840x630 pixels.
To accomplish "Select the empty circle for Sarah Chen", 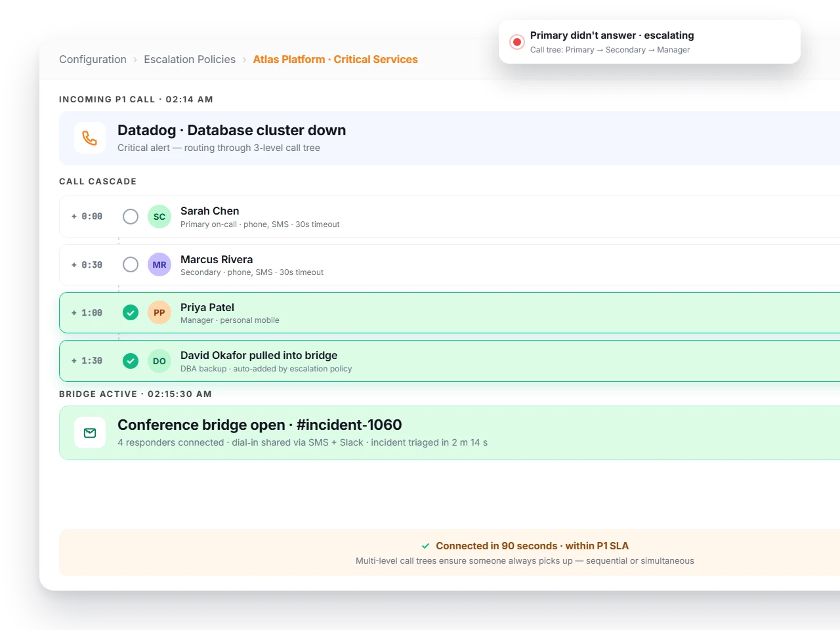I will coord(131,217).
